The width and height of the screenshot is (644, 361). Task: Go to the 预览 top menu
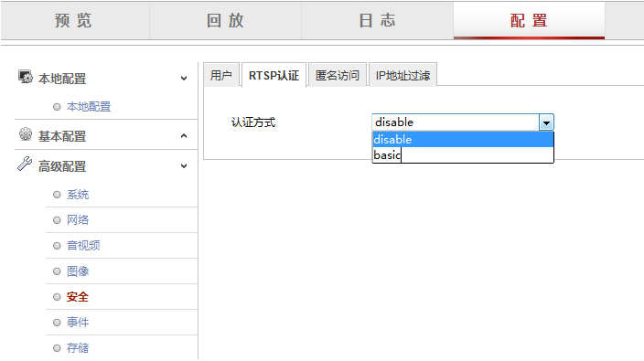pos(73,20)
